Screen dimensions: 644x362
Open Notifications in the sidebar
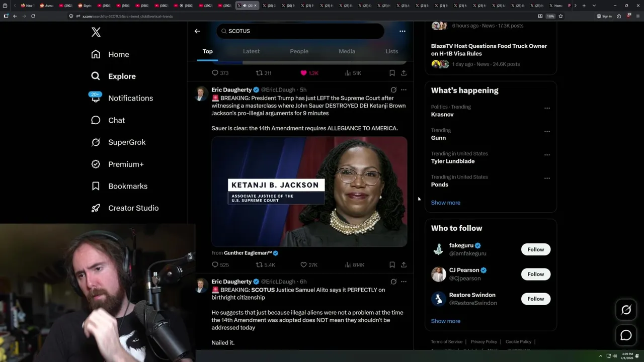click(121, 98)
